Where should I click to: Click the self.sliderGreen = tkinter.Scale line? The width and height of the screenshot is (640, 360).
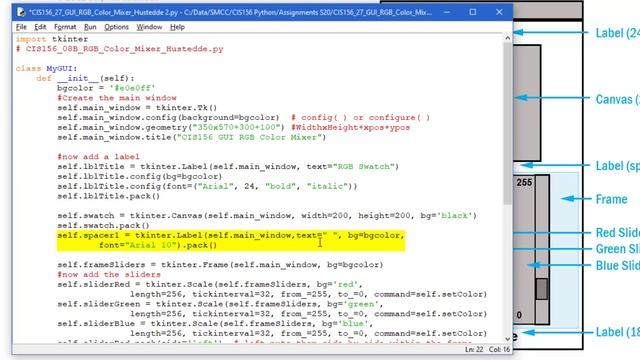pyautogui.click(x=220, y=304)
